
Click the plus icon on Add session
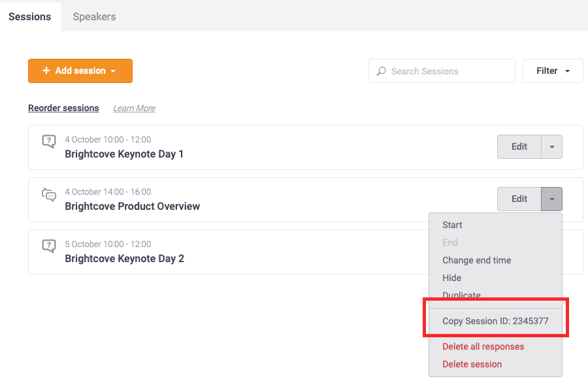coord(46,71)
